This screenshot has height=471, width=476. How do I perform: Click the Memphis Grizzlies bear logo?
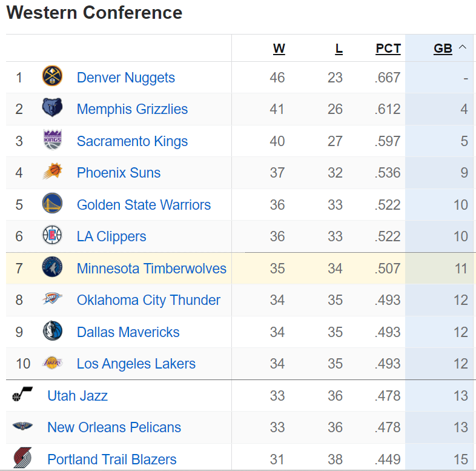(x=52, y=109)
